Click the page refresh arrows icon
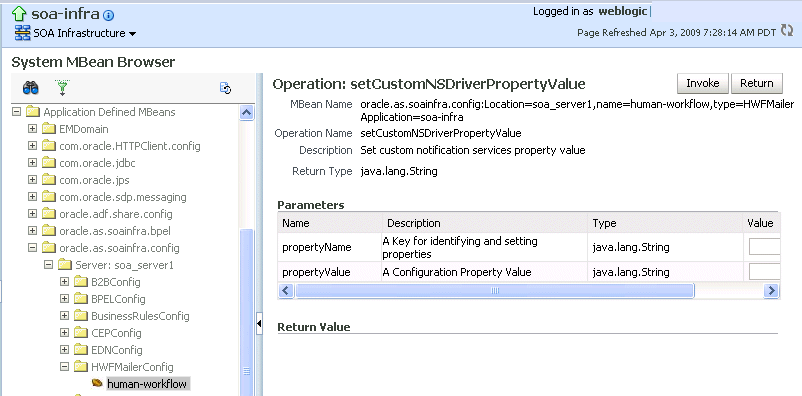Screen dimensions: 802x396 tap(786, 30)
